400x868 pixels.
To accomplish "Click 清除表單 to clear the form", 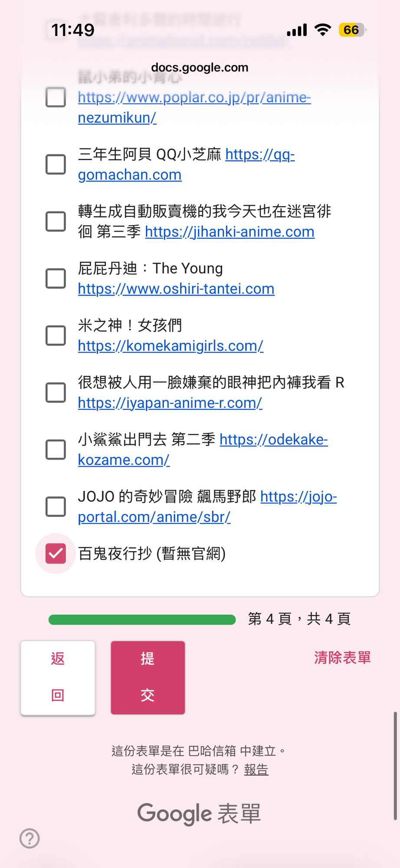I will [342, 658].
